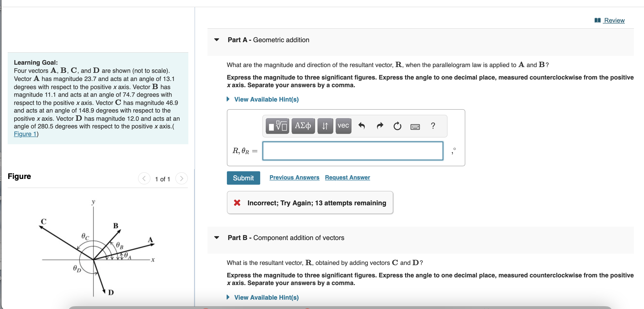Insert a vector symbol with vec icon
The width and height of the screenshot is (644, 309).
(x=343, y=126)
